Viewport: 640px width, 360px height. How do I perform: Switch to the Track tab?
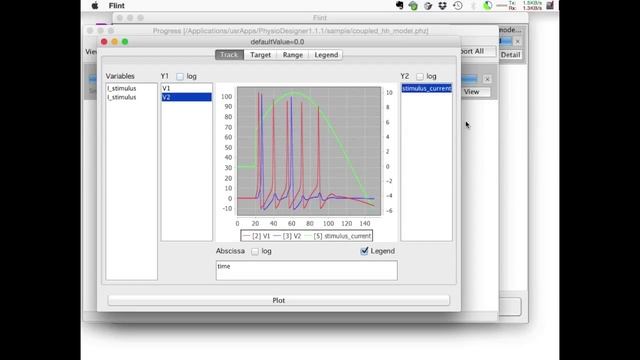[229, 55]
